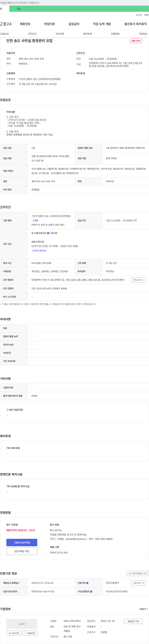
Task: Add company to 관심기업 favorites
Action: (x=14, y=633)
